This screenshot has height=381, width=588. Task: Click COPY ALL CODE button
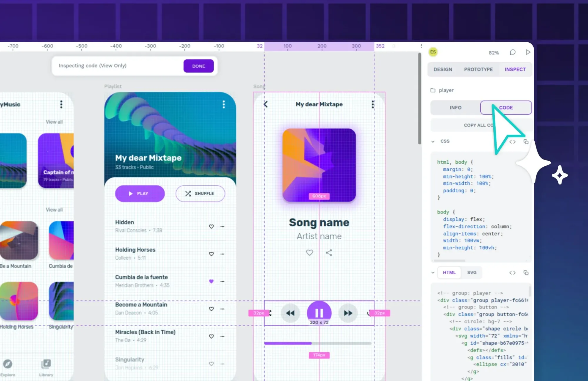pyautogui.click(x=482, y=125)
